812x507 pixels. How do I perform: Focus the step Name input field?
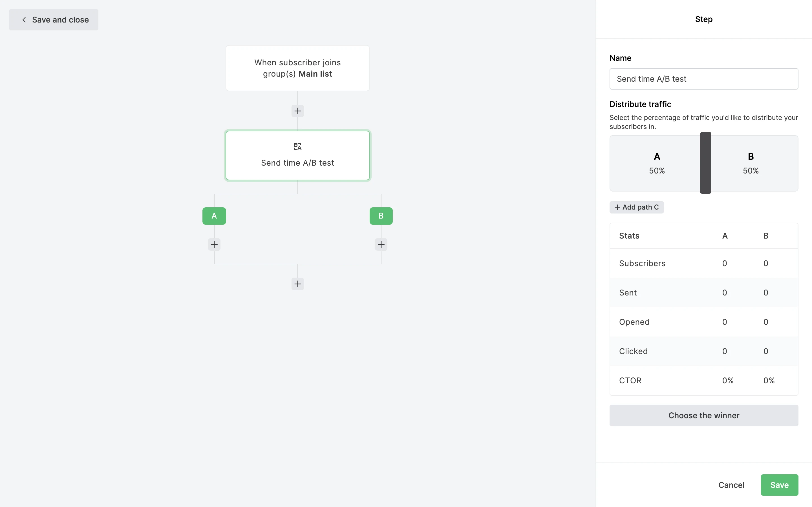click(x=704, y=79)
